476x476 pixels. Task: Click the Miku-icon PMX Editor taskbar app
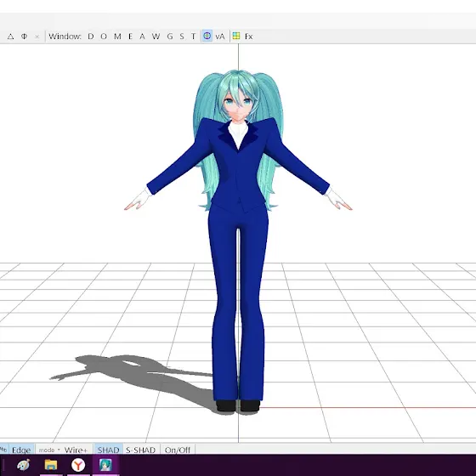[105, 465]
